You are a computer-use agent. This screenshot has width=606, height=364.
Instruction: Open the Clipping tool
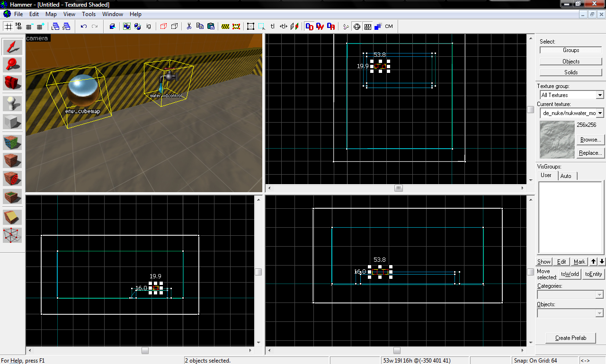(x=12, y=217)
